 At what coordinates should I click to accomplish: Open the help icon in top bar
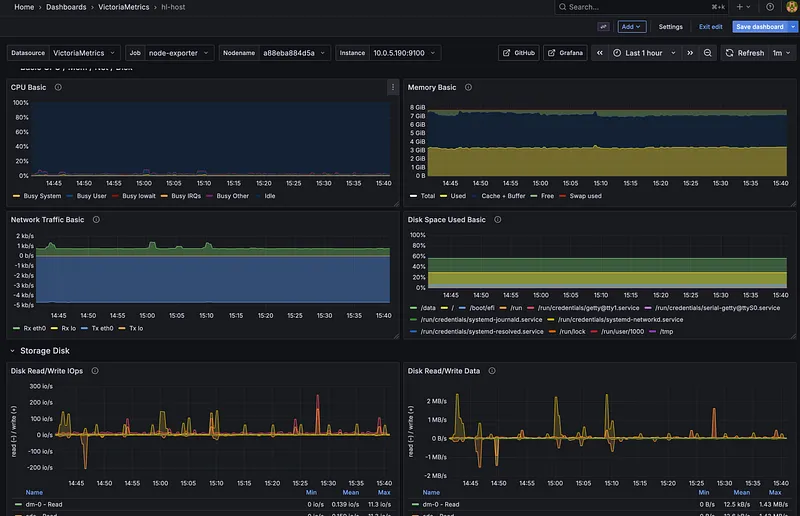[x=770, y=7]
